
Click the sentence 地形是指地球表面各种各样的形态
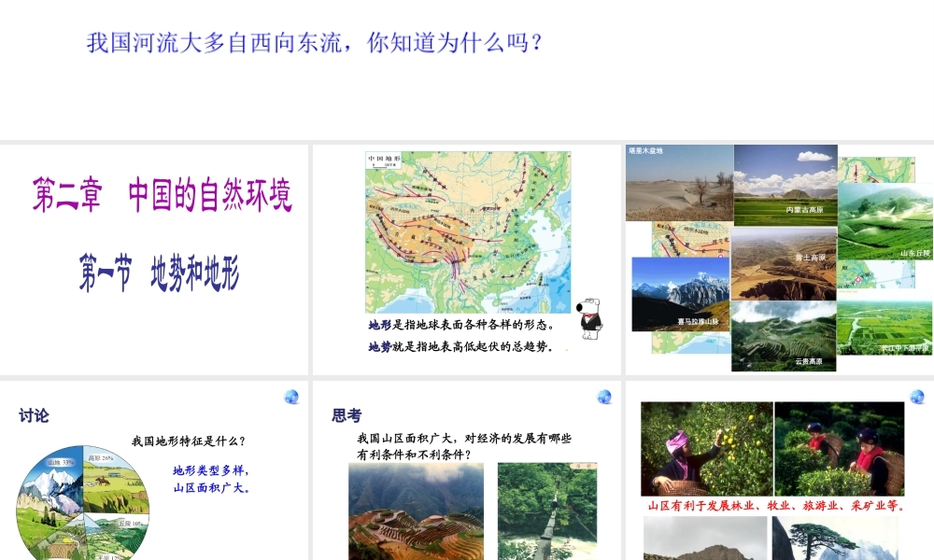(461, 325)
